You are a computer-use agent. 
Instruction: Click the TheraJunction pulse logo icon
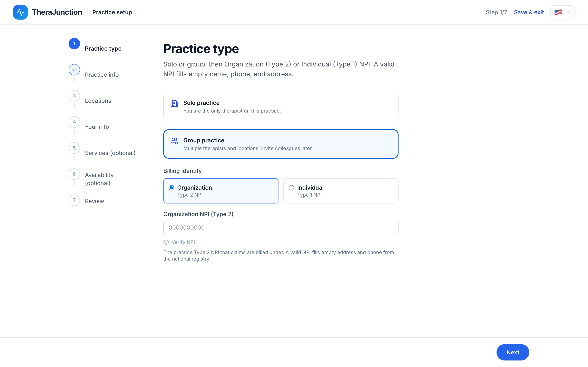tap(20, 12)
